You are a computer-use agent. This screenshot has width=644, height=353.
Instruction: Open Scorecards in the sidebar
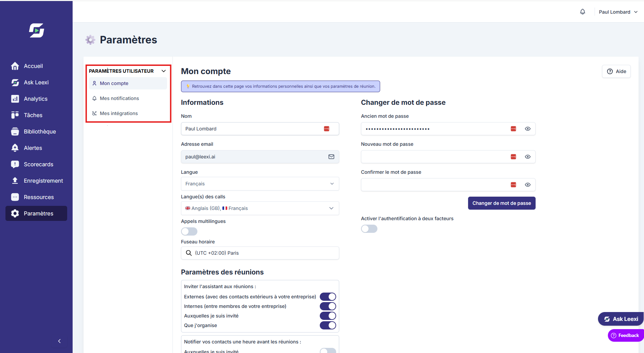36,164
